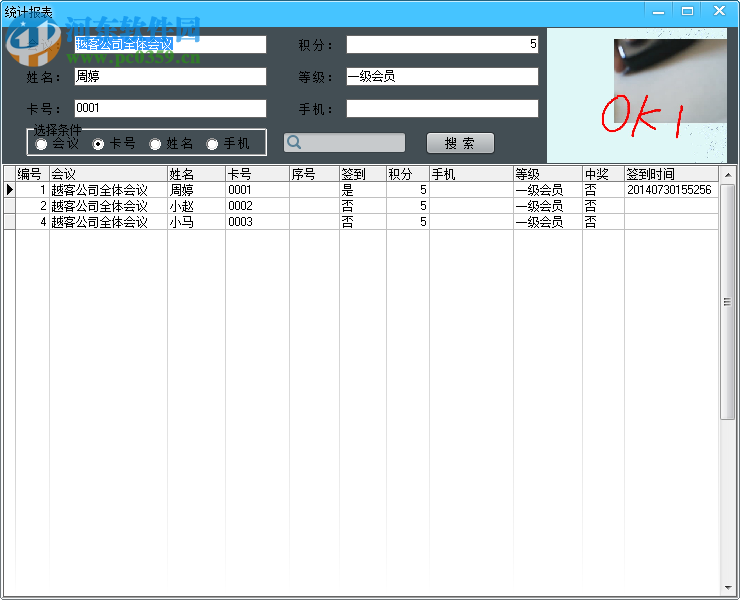
Task: Click card number cell 0003
Action: 258,222
